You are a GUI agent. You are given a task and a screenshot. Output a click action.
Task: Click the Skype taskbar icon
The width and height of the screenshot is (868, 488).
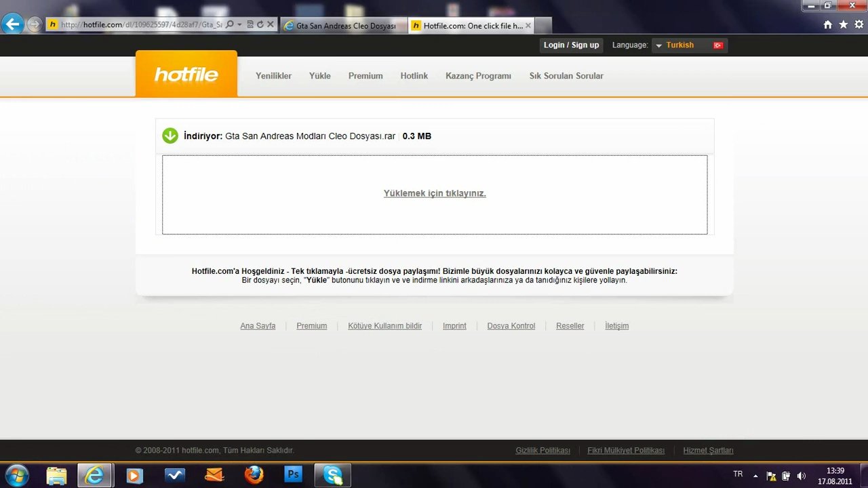[x=333, y=475]
